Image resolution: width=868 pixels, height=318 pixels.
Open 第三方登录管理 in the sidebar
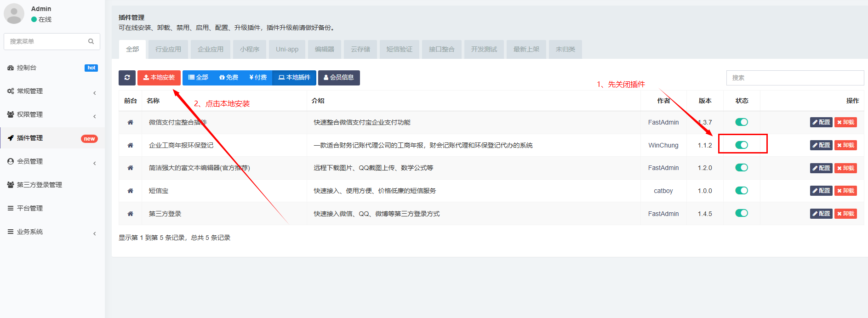point(52,185)
